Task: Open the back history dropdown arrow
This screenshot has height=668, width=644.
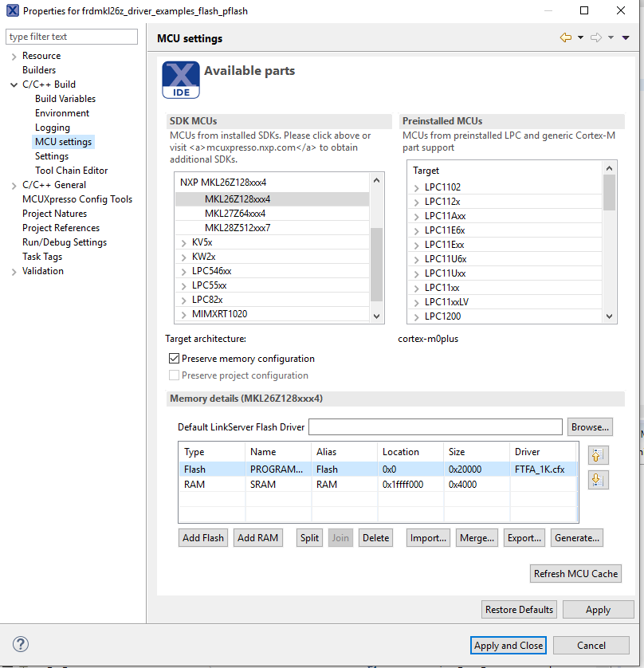Action: 580,38
